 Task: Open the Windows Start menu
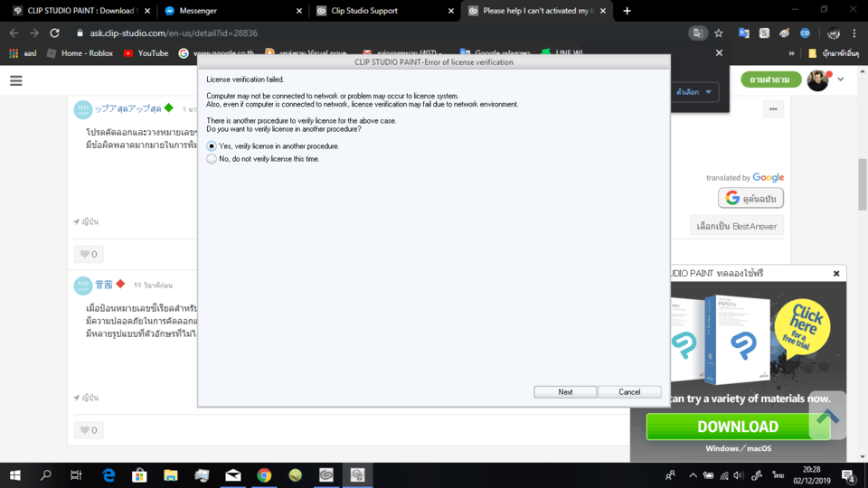point(15,475)
